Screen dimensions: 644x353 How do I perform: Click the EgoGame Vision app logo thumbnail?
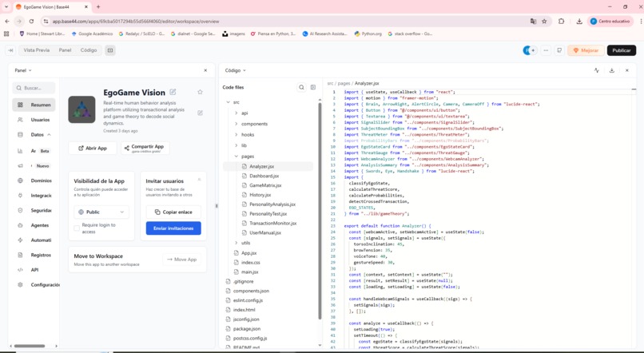coord(81,109)
